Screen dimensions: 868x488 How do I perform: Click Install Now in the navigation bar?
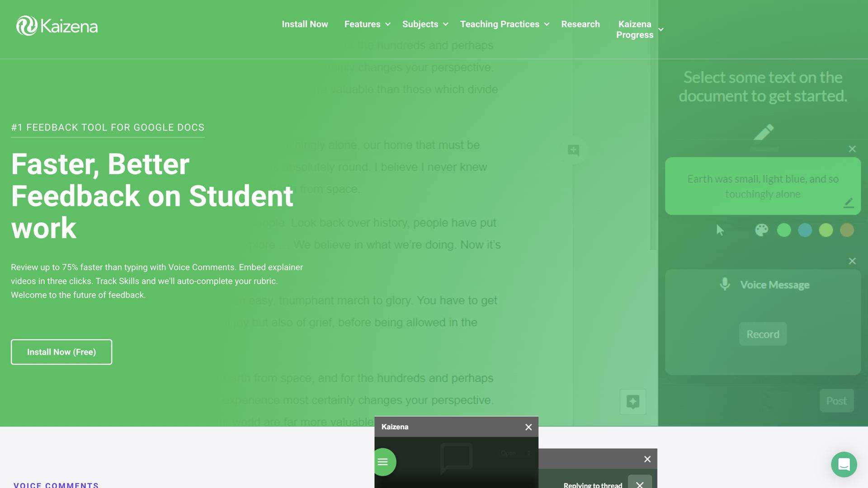(x=305, y=24)
